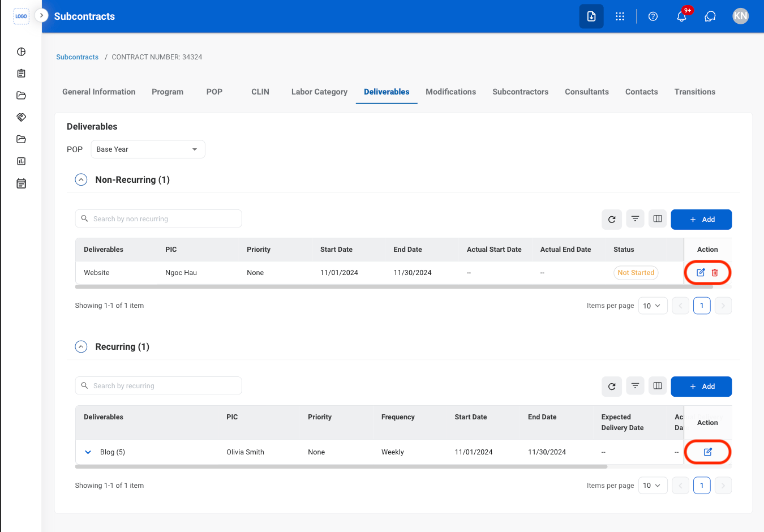Open the POP Base Year dropdown
This screenshot has width=764, height=532.
[x=148, y=149]
